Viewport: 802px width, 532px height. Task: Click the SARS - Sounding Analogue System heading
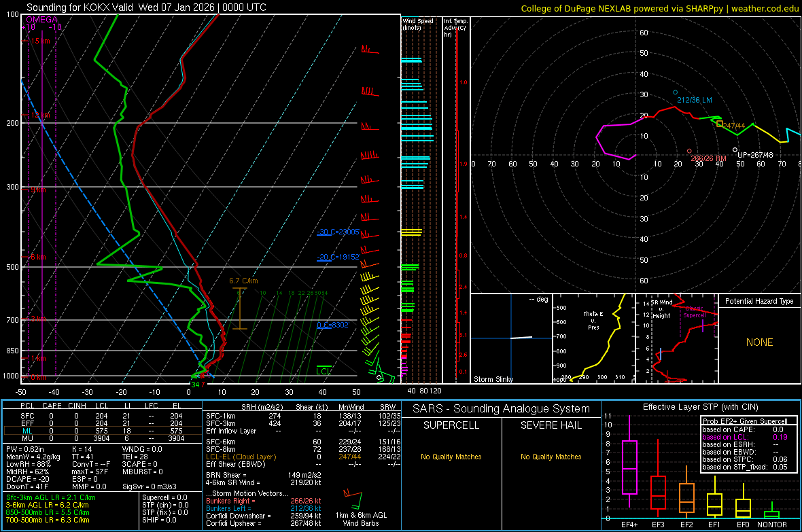click(502, 409)
